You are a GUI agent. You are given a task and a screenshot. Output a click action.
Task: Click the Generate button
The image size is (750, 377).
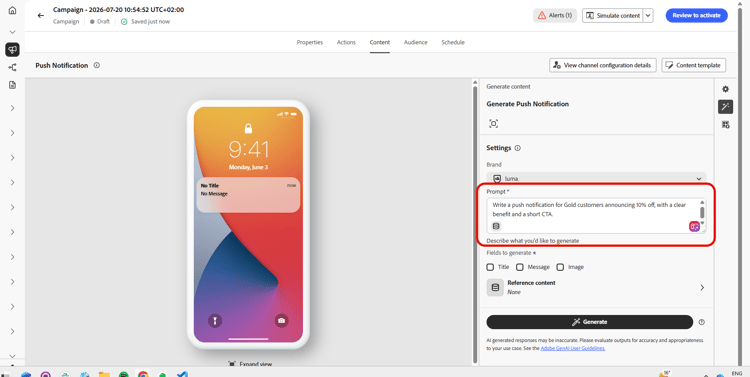(x=590, y=322)
